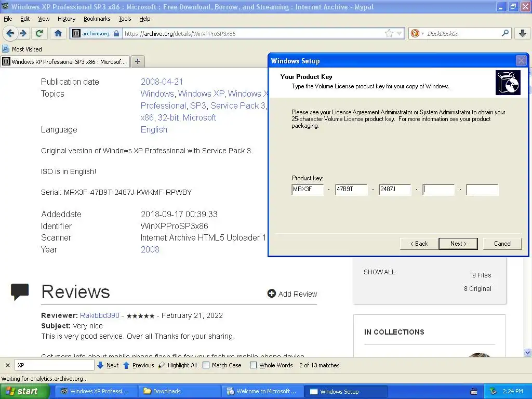Enable the Whole Words checkbox
This screenshot has width=532, height=399.
(253, 365)
